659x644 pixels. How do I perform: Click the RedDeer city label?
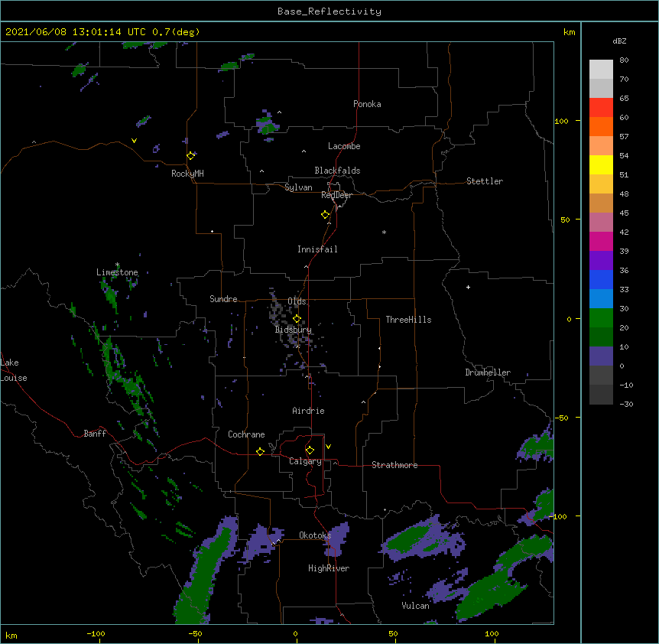point(336,195)
